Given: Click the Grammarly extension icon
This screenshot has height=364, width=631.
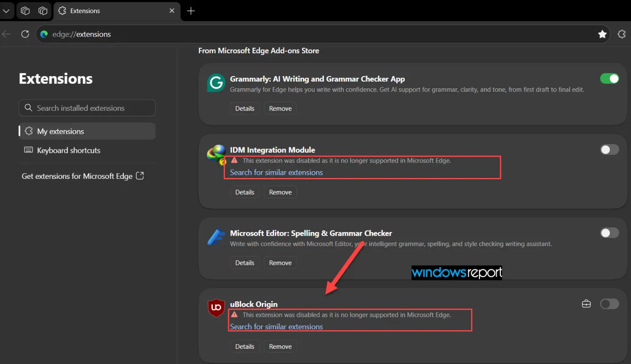Looking at the screenshot, I should [x=216, y=83].
